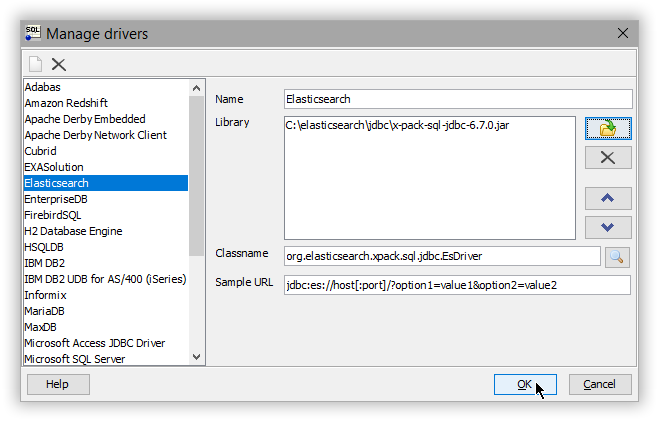This screenshot has height=422, width=659.
Task: Select the MariaDB driver entry
Action: point(46,311)
